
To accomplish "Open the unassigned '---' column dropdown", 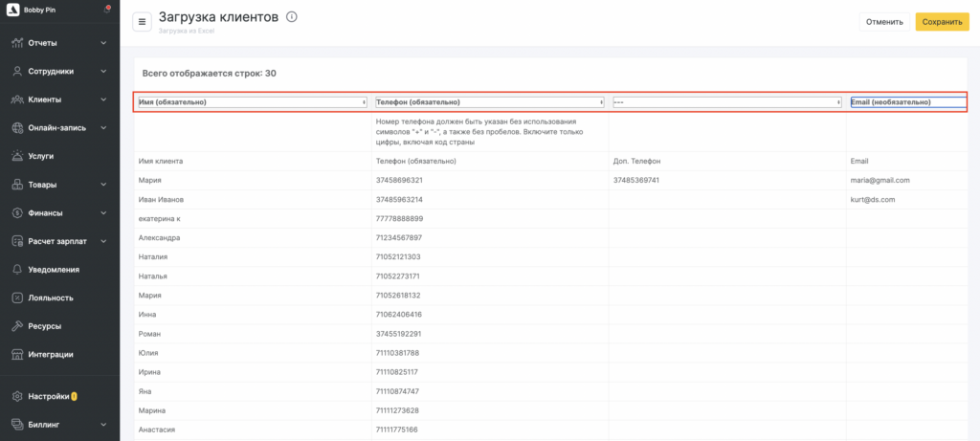I will [726, 102].
